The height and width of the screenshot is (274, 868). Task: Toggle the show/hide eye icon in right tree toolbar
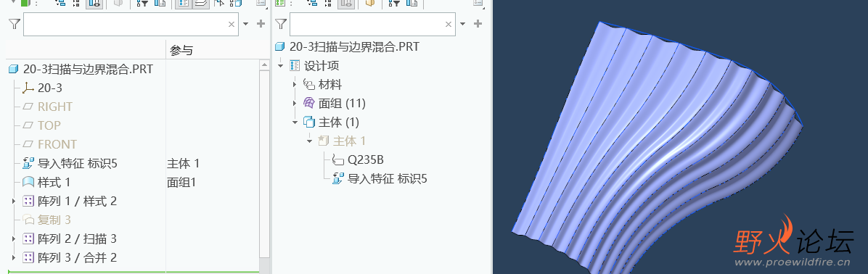346,4
